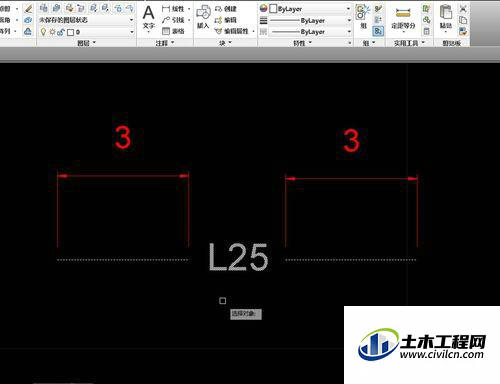Click the 编辑 block editor tool
Screen dimensions: 500x384
[226, 20]
